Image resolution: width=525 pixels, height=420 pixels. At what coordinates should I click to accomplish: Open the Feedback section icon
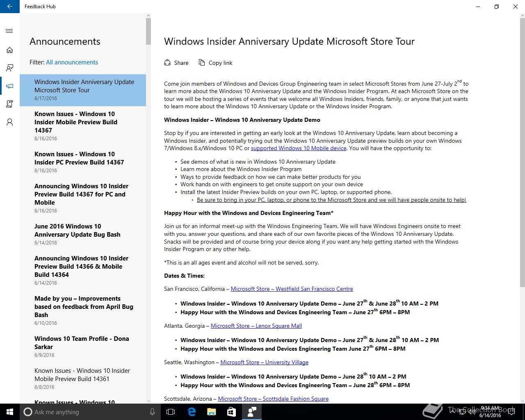click(9, 68)
